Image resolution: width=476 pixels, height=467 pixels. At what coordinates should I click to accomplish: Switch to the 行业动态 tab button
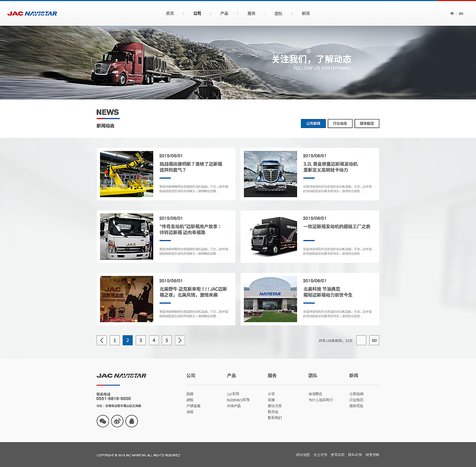click(340, 124)
